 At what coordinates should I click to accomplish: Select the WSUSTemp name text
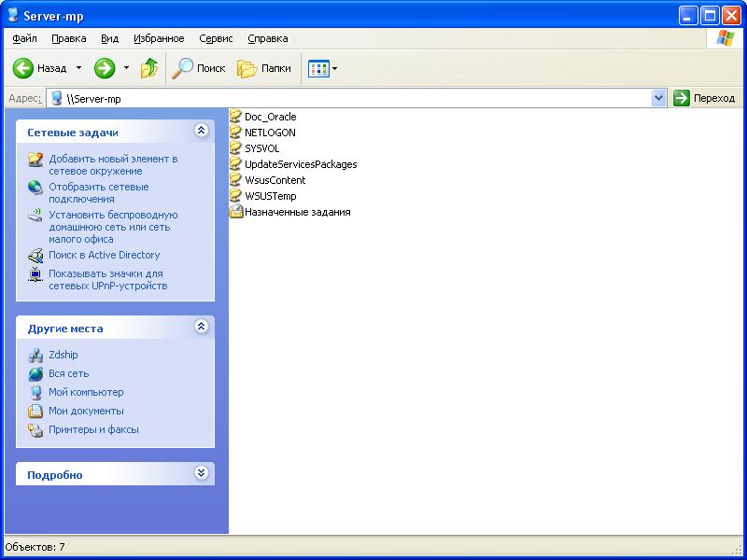(x=270, y=196)
